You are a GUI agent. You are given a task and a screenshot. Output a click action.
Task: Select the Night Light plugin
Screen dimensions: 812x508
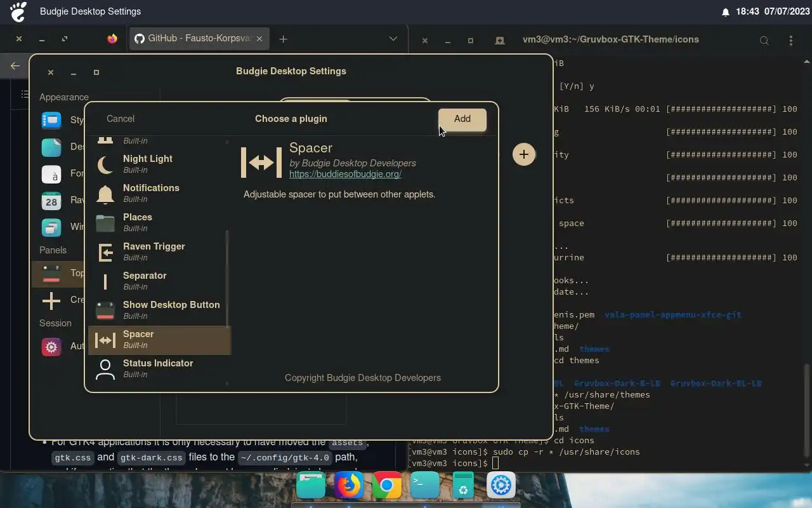pyautogui.click(x=159, y=165)
